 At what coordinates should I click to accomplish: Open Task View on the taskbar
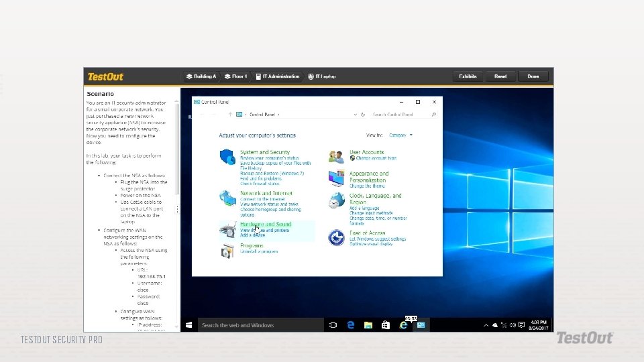333,325
